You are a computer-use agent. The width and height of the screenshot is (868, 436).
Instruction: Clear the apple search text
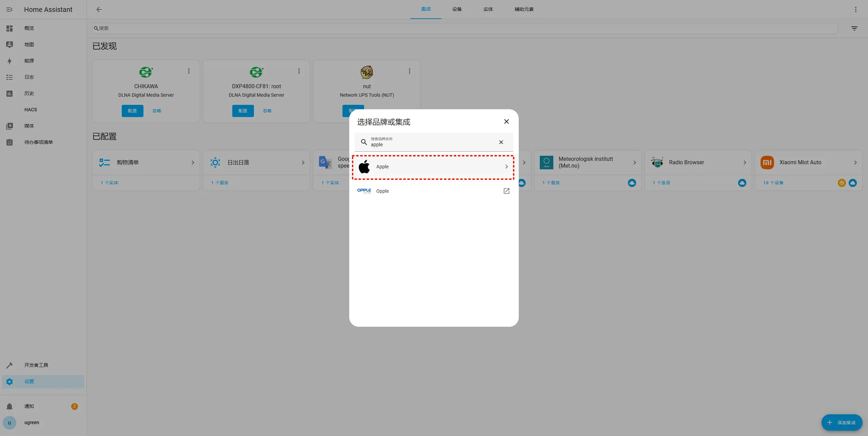(x=501, y=142)
